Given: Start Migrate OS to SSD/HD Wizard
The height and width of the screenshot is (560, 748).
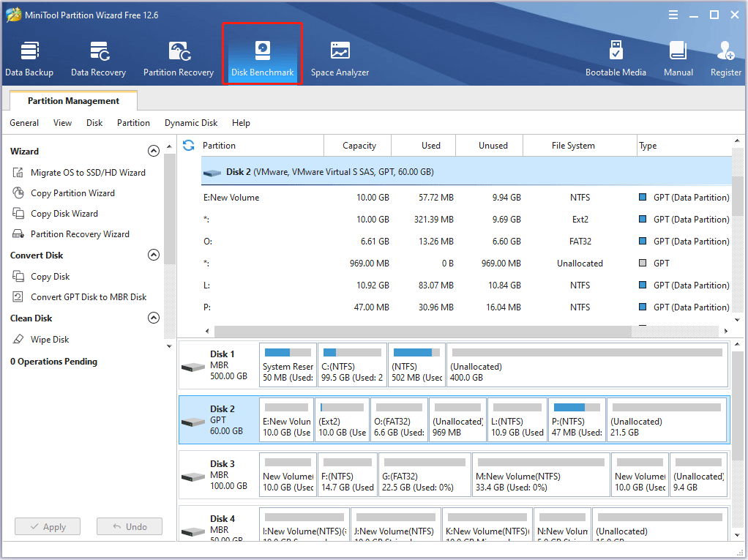Looking at the screenshot, I should click(x=88, y=173).
